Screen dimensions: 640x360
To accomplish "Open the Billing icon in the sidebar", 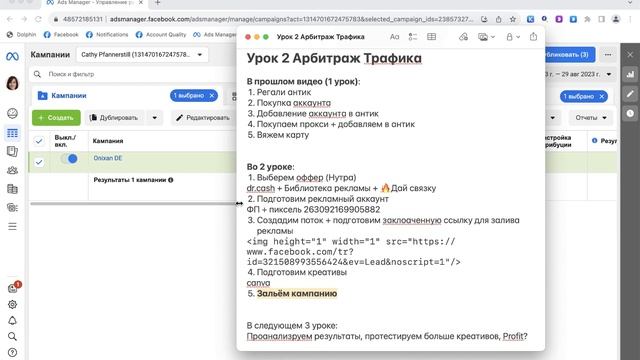I will (x=12, y=189).
